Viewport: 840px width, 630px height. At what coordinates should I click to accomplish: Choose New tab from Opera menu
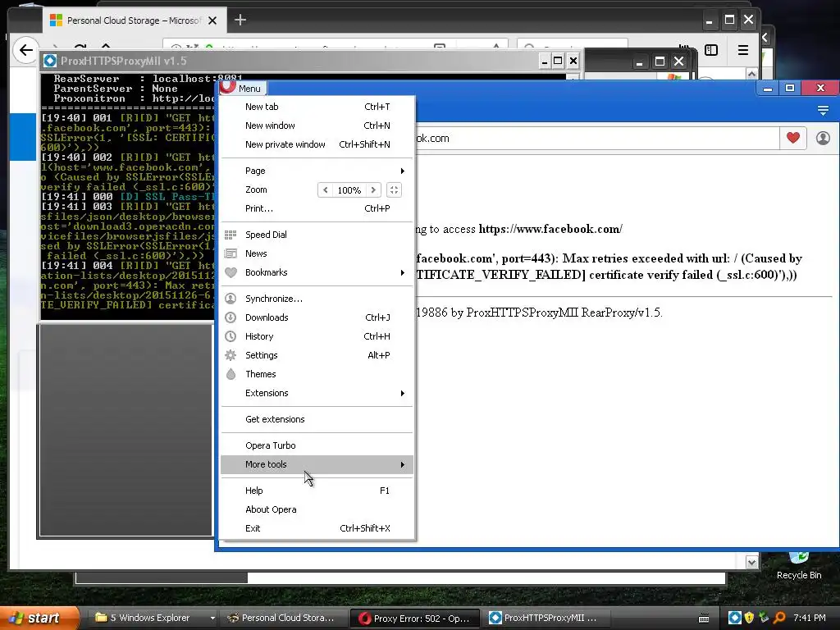click(x=317, y=107)
